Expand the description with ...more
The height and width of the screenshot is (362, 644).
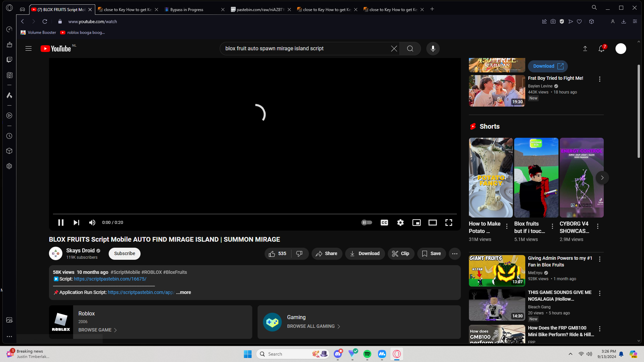coord(183,292)
